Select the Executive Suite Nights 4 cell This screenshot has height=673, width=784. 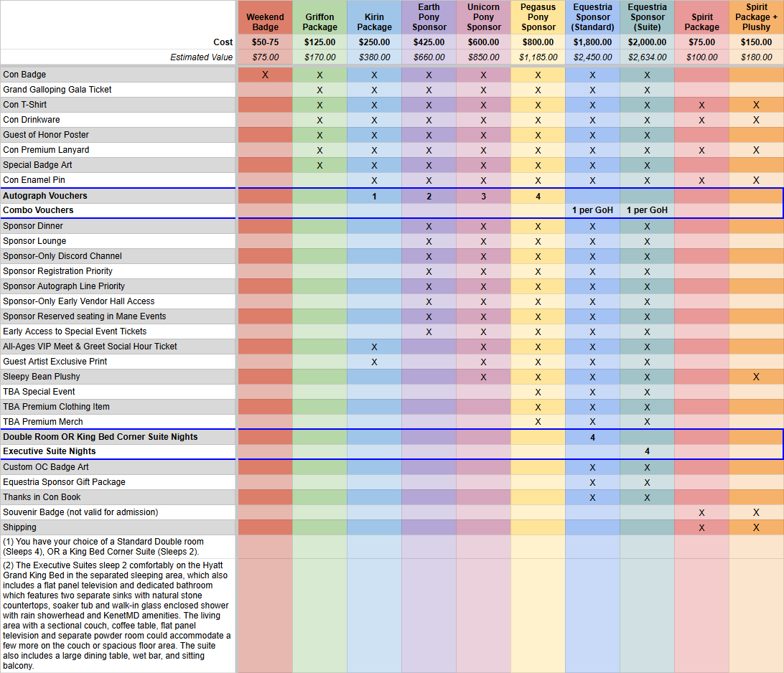(x=647, y=451)
